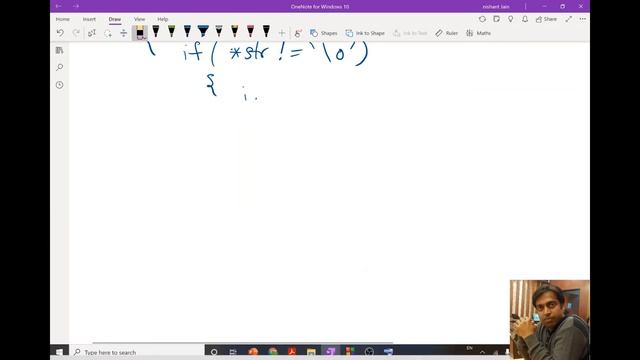Pick the pink-tipped pen
The image size is (640, 360).
tap(250, 31)
